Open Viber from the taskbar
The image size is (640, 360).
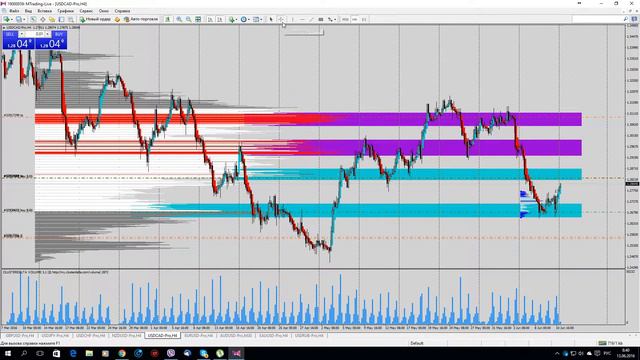(171, 353)
